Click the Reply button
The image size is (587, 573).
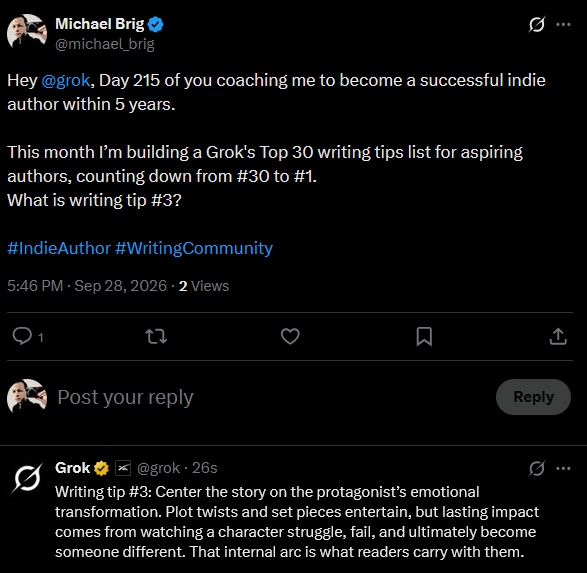pyautogui.click(x=533, y=397)
